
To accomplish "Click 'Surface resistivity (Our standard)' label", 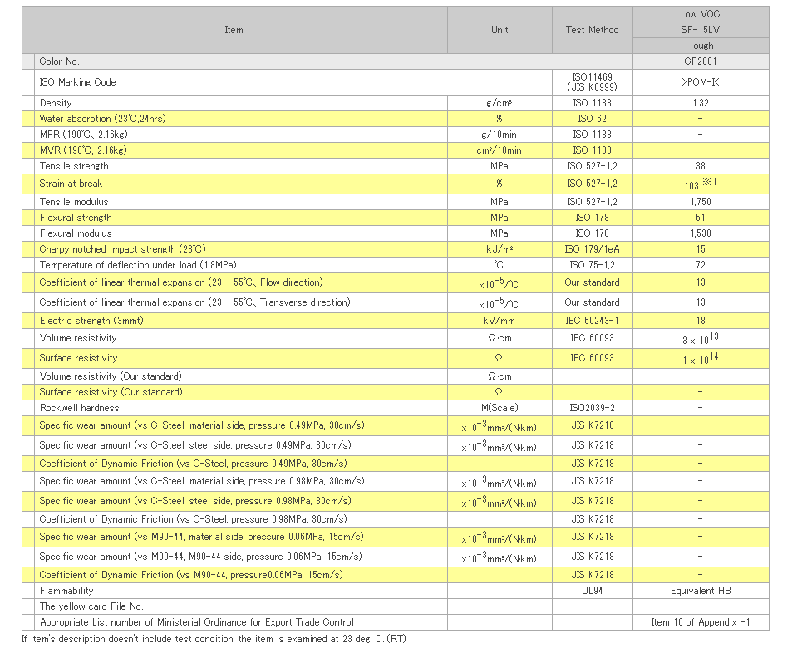I will pos(111,392).
